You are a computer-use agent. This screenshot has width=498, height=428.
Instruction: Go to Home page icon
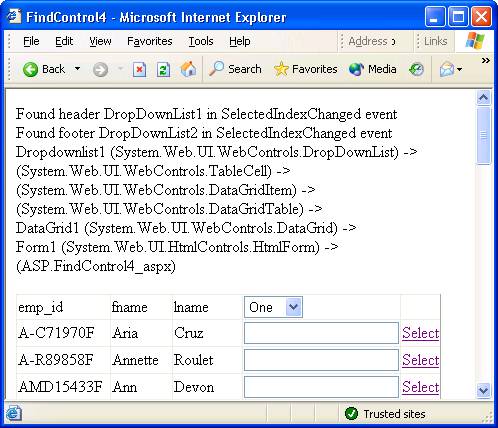[x=188, y=69]
